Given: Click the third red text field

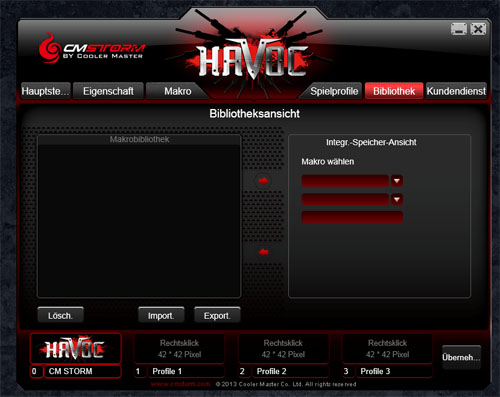Looking at the screenshot, I should tap(352, 217).
